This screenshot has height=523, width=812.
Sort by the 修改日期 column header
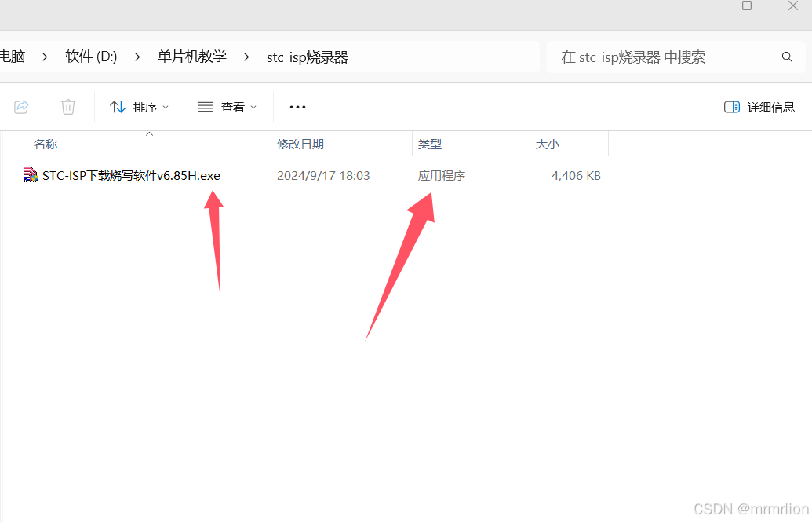click(300, 144)
